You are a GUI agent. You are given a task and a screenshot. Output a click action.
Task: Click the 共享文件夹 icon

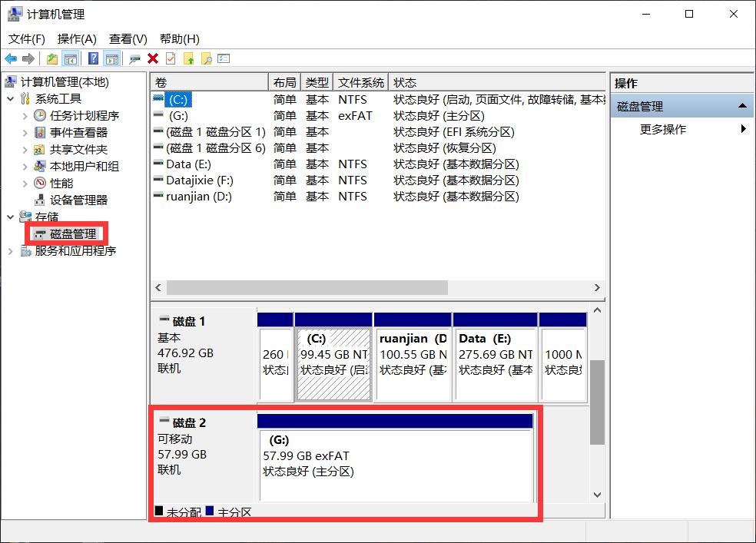39,149
